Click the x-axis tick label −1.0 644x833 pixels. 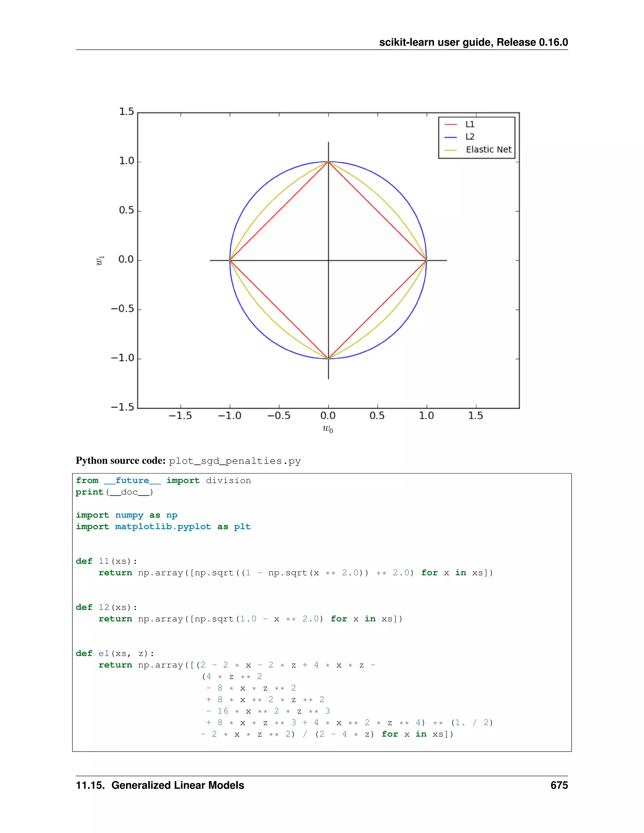(x=230, y=415)
